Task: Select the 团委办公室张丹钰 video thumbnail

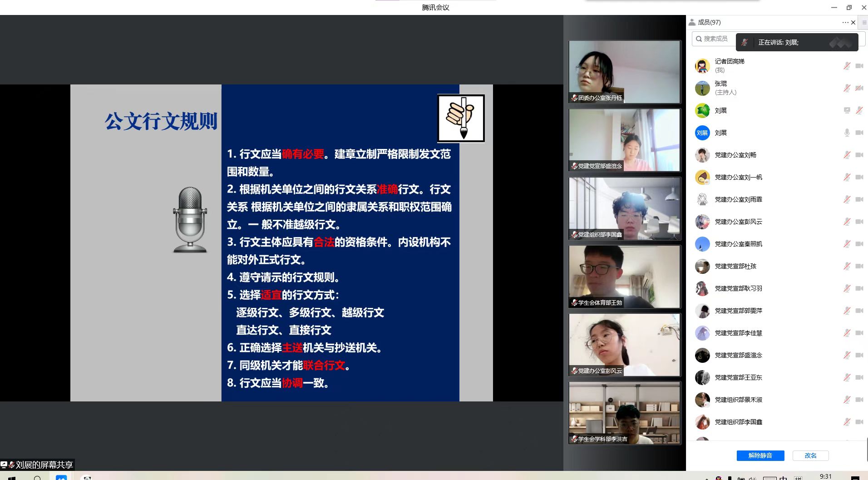Action: pos(625,72)
